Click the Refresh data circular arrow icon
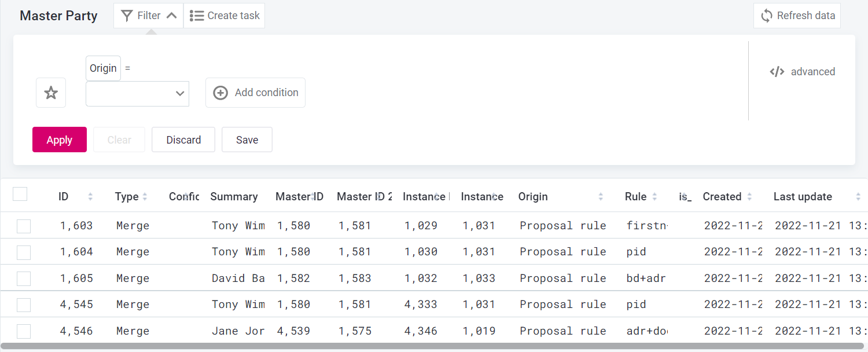The image size is (868, 352). click(x=766, y=16)
